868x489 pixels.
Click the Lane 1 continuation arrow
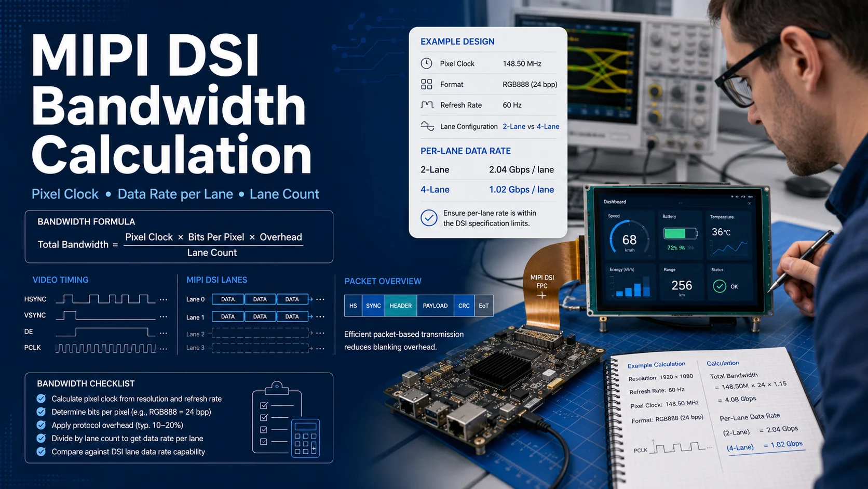(x=310, y=316)
